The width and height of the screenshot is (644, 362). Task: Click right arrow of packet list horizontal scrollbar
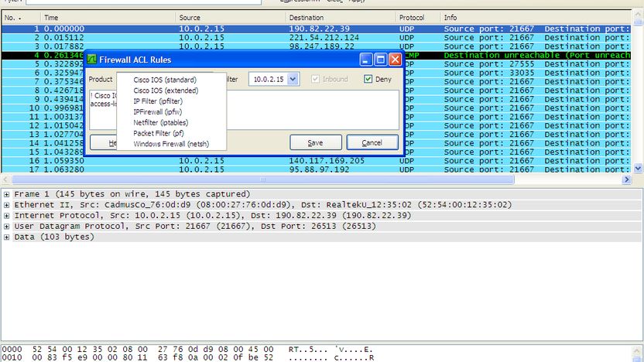point(626,179)
